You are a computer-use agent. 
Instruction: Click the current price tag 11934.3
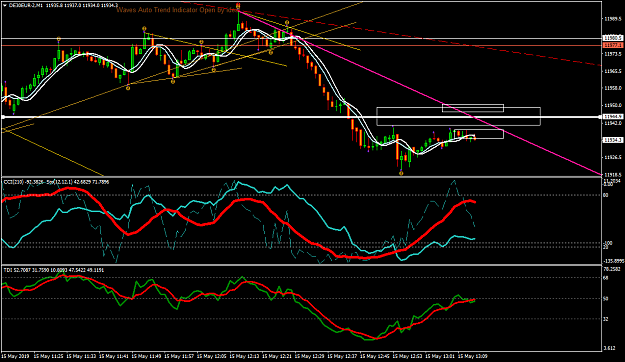pyautogui.click(x=612, y=140)
